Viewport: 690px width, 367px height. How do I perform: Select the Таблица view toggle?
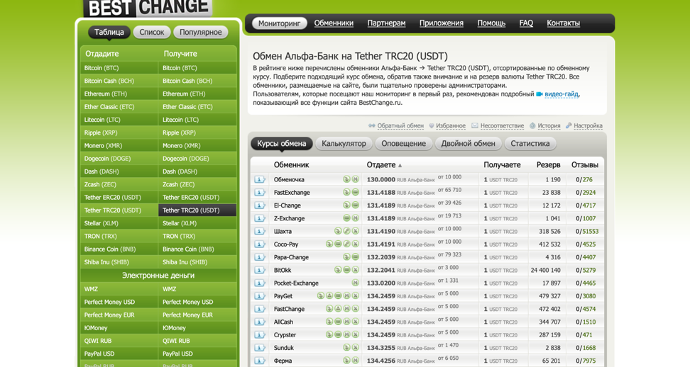click(109, 32)
